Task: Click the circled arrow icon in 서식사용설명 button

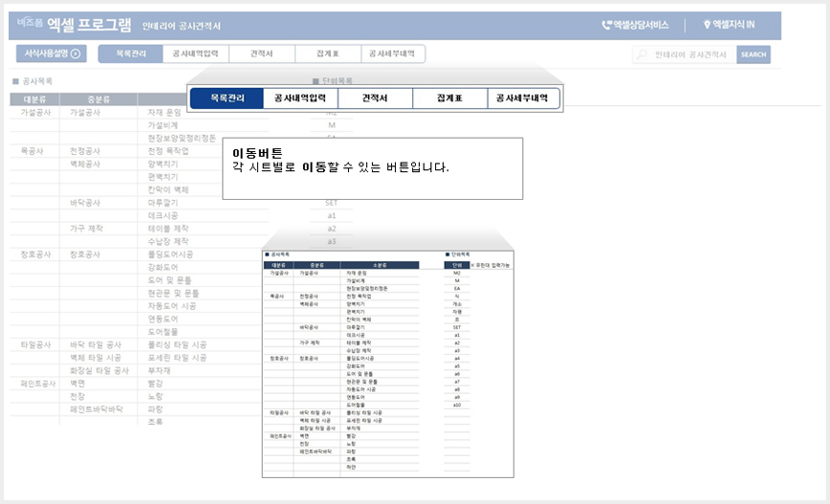Action: tap(76, 54)
